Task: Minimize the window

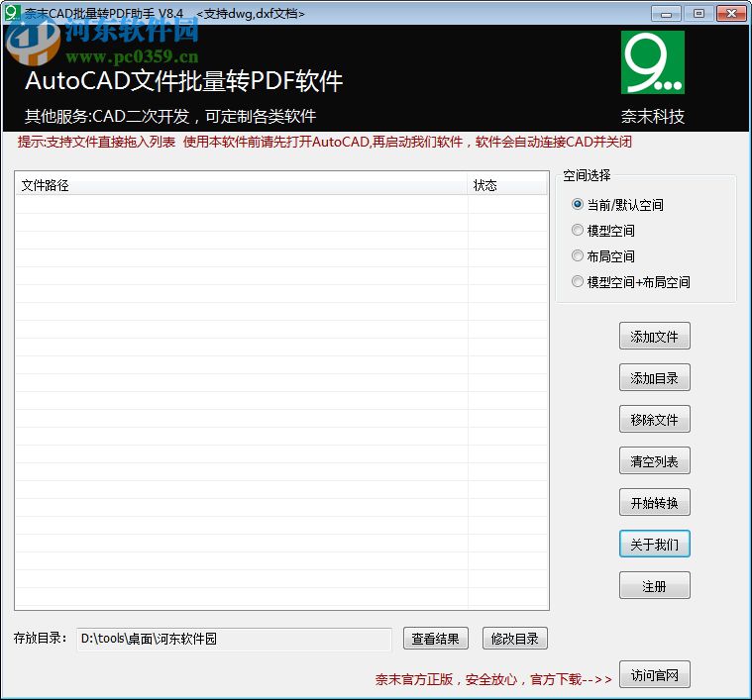Action: point(666,14)
